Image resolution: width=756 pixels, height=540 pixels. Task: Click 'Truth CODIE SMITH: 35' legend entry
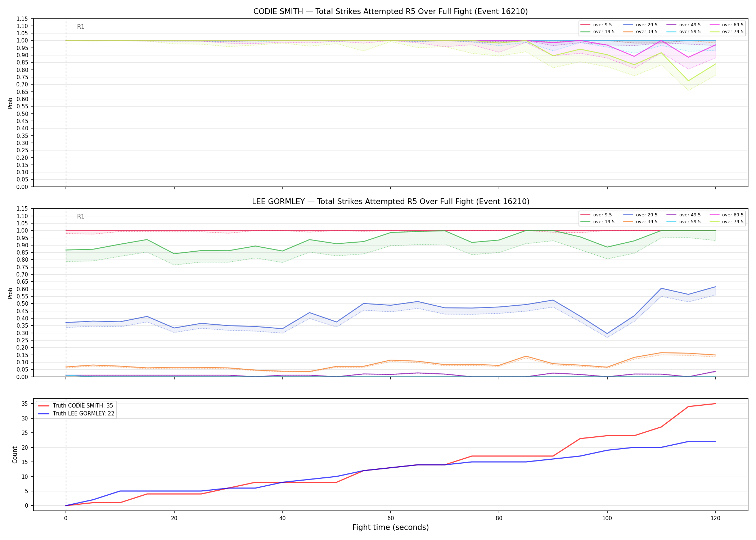[x=76, y=406]
